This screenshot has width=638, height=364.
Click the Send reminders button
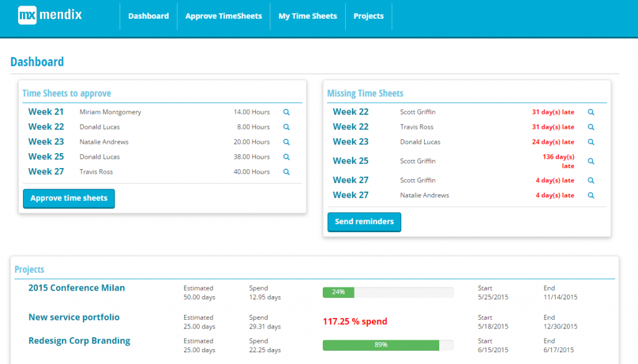pos(364,222)
